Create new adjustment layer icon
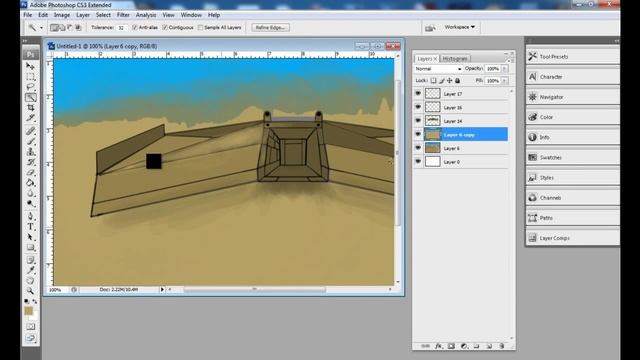The image size is (640, 360). coord(464,346)
